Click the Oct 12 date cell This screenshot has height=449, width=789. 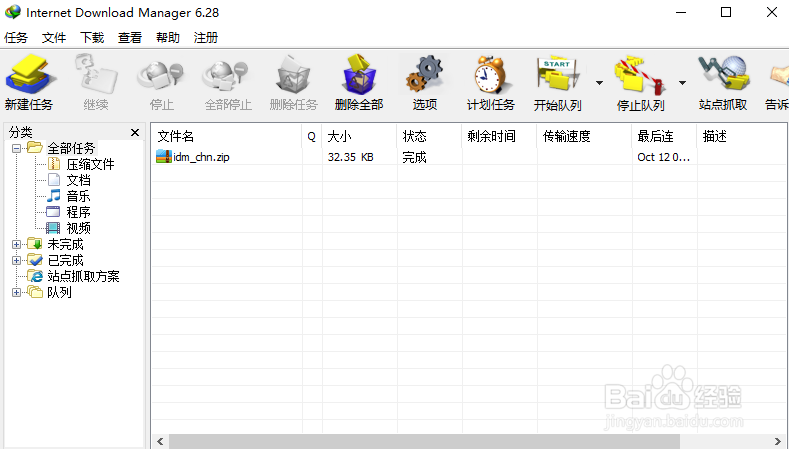(x=663, y=157)
